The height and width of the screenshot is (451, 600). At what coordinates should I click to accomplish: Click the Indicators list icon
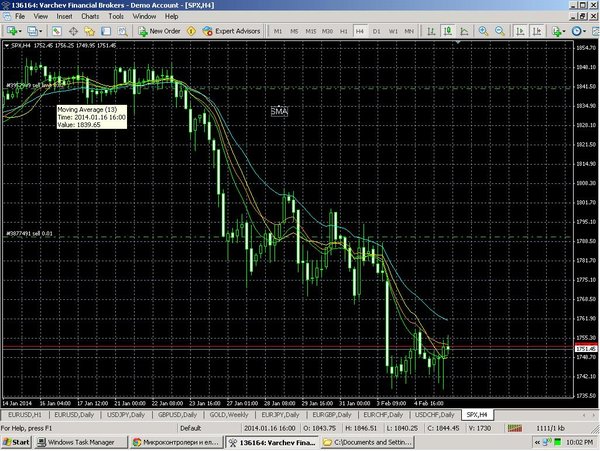[556, 31]
